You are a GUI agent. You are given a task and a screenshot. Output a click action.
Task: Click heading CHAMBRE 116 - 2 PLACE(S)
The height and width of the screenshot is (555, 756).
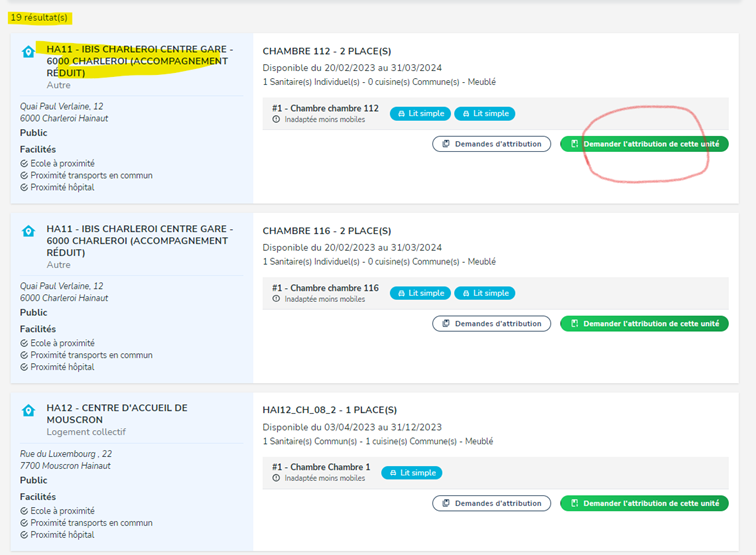coord(327,231)
